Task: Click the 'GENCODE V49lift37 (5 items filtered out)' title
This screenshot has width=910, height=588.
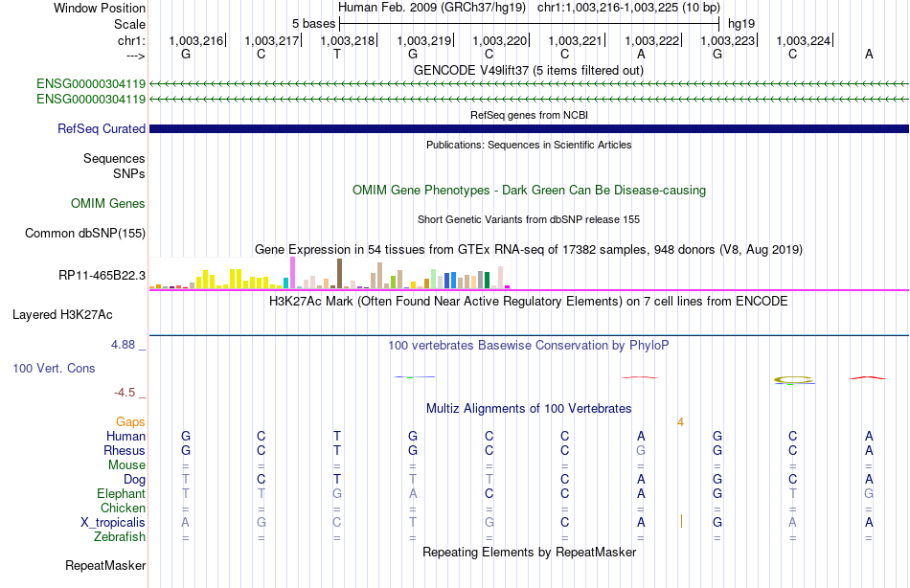Action: click(x=529, y=70)
